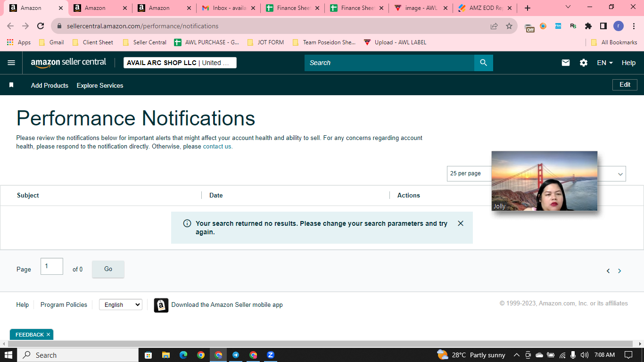Expand the All Bookmarks folder
The width and height of the screenshot is (644, 362).
pyautogui.click(x=614, y=42)
